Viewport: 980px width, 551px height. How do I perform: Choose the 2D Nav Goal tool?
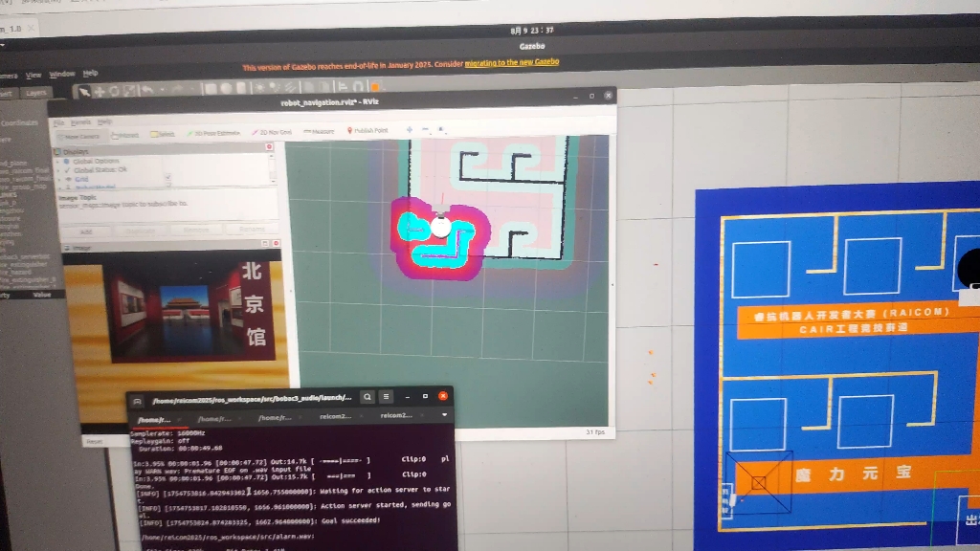(x=272, y=132)
